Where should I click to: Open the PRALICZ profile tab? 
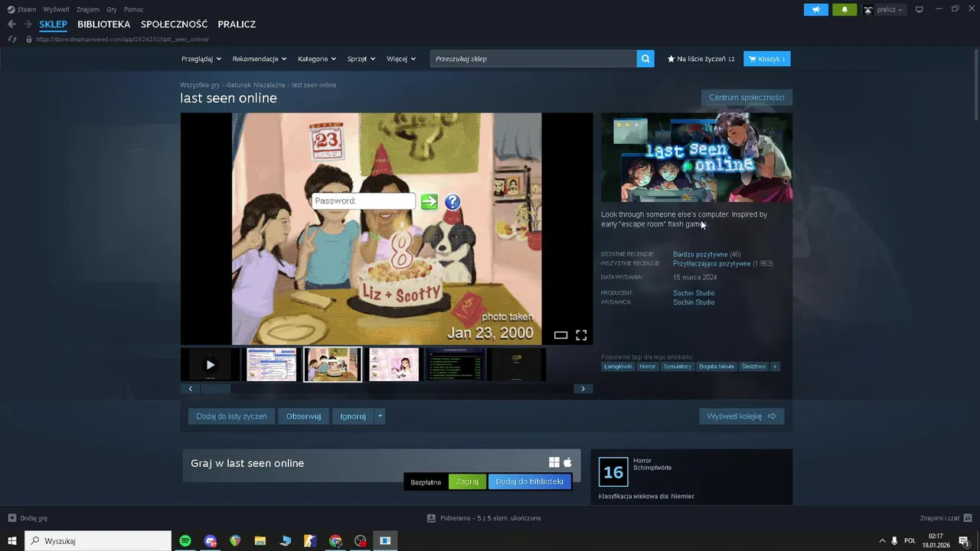(x=237, y=24)
